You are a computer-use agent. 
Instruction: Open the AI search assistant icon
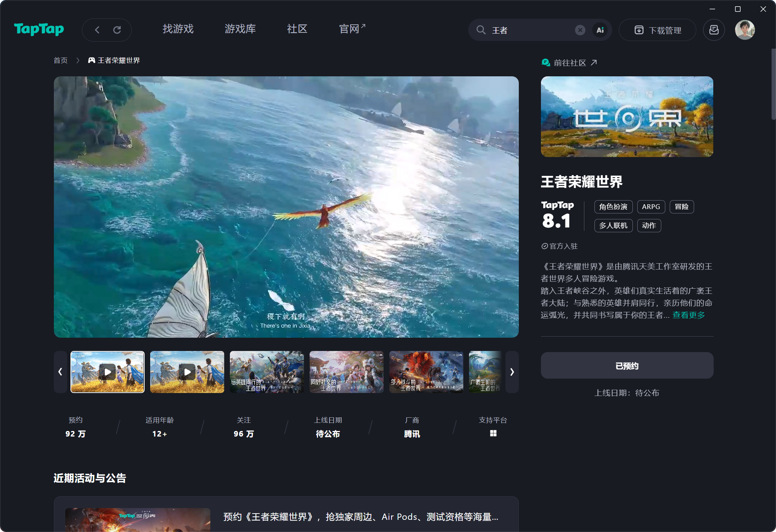(x=600, y=30)
